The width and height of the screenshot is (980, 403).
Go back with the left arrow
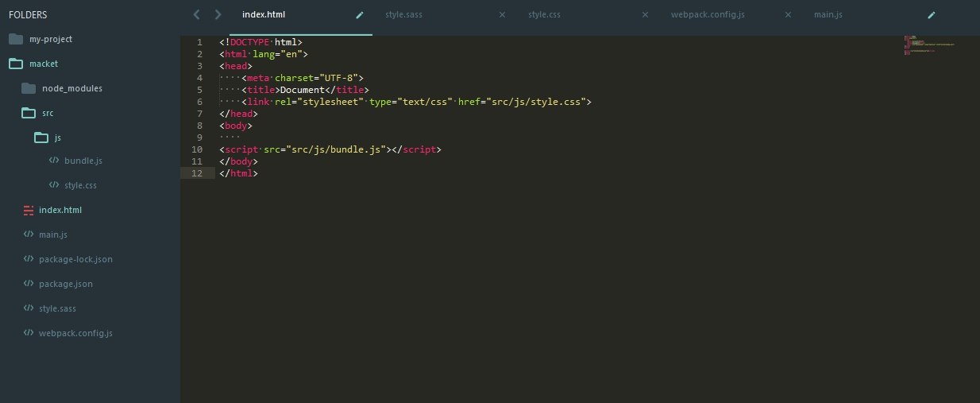[197, 14]
